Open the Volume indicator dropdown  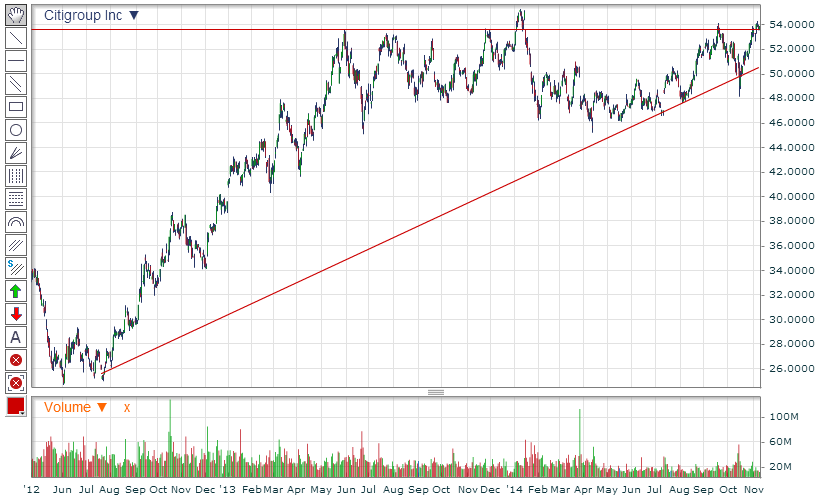coord(102,407)
